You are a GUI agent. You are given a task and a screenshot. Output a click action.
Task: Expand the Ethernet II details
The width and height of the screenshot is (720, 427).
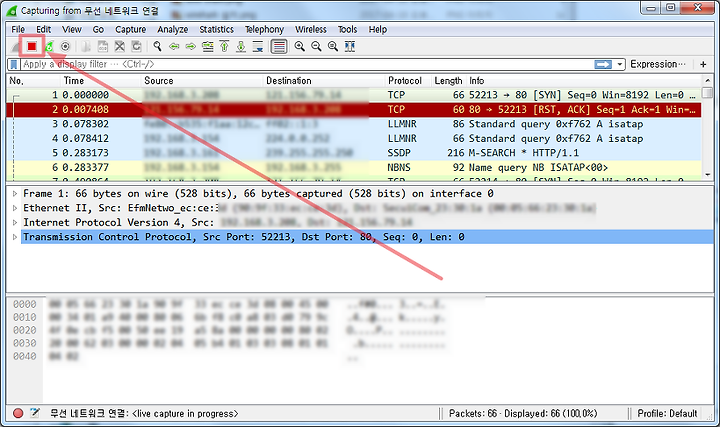[x=15, y=208]
